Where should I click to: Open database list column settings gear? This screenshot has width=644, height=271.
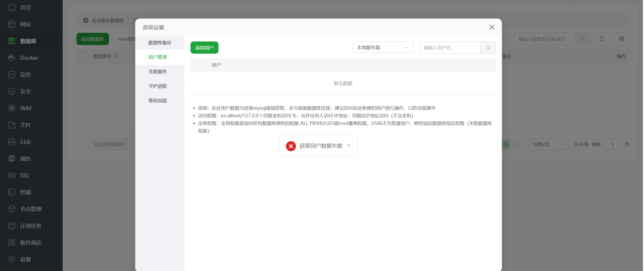[x=622, y=39]
